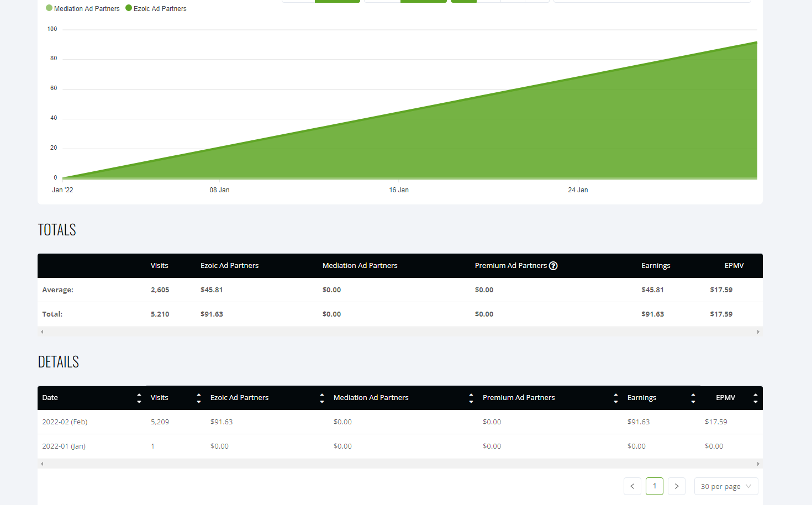
Task: Click the 5,209 visits value
Action: [160, 422]
